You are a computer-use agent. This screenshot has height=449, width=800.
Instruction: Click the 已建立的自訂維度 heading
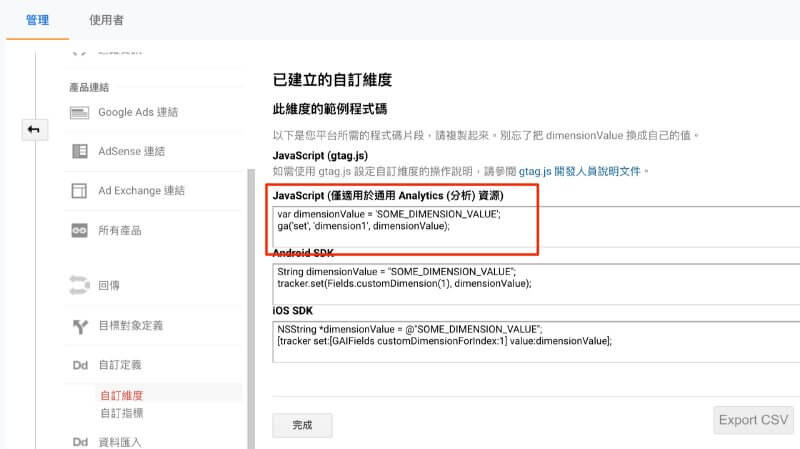click(332, 80)
